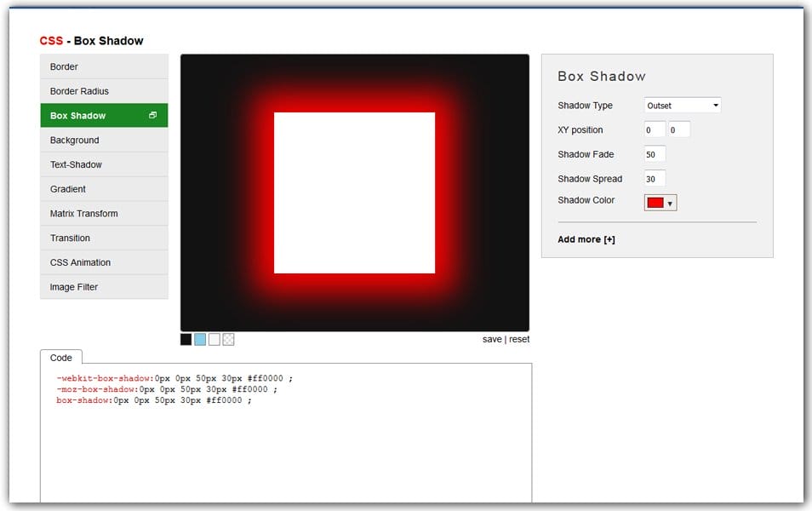Image resolution: width=812 pixels, height=511 pixels.
Task: Click the Shadow Fade input field
Action: [654, 154]
